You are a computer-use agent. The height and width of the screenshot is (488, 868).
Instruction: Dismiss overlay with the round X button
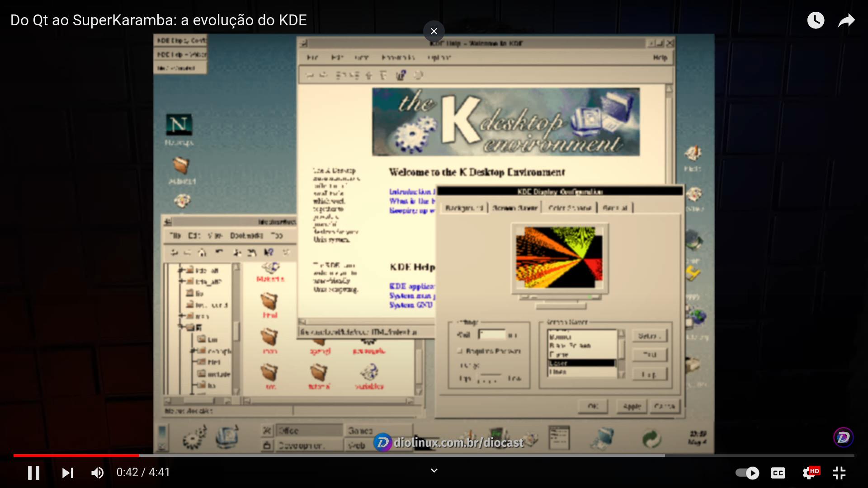click(x=434, y=31)
